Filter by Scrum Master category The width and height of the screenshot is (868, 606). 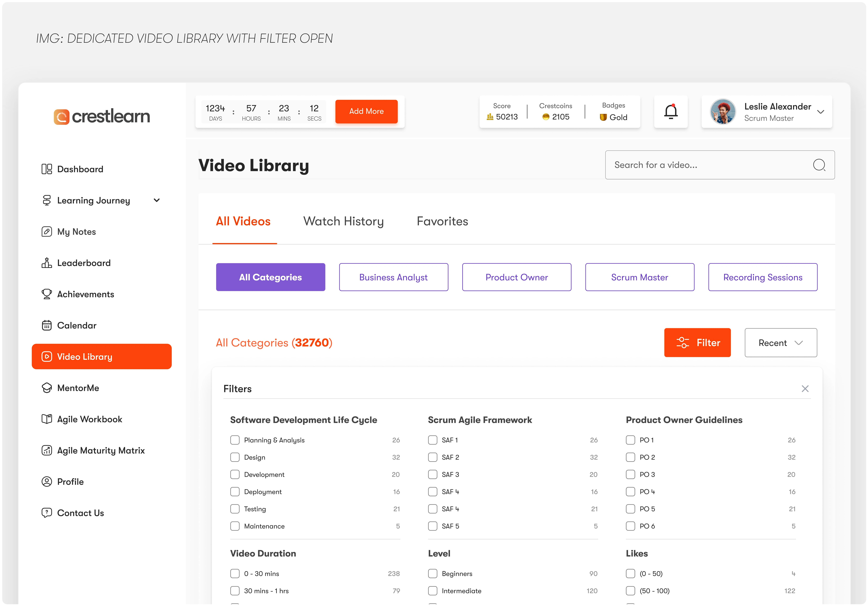(640, 277)
